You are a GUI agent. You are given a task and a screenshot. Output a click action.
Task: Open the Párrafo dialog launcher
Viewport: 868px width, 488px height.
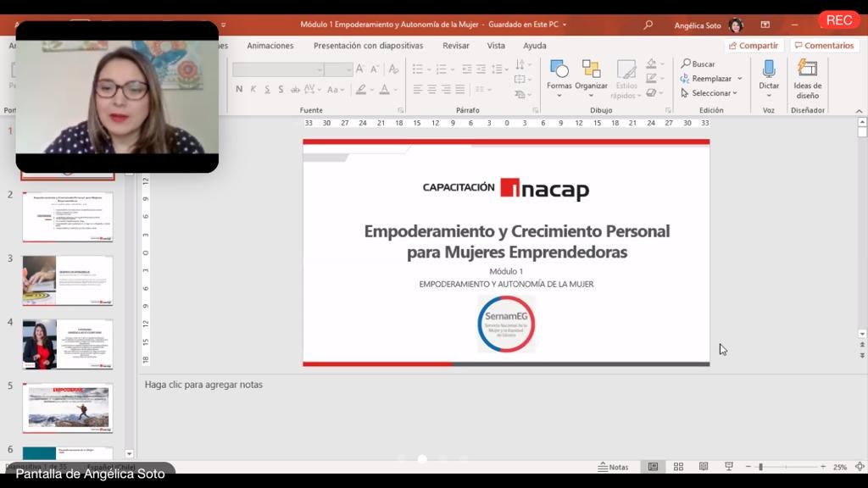[x=536, y=111]
